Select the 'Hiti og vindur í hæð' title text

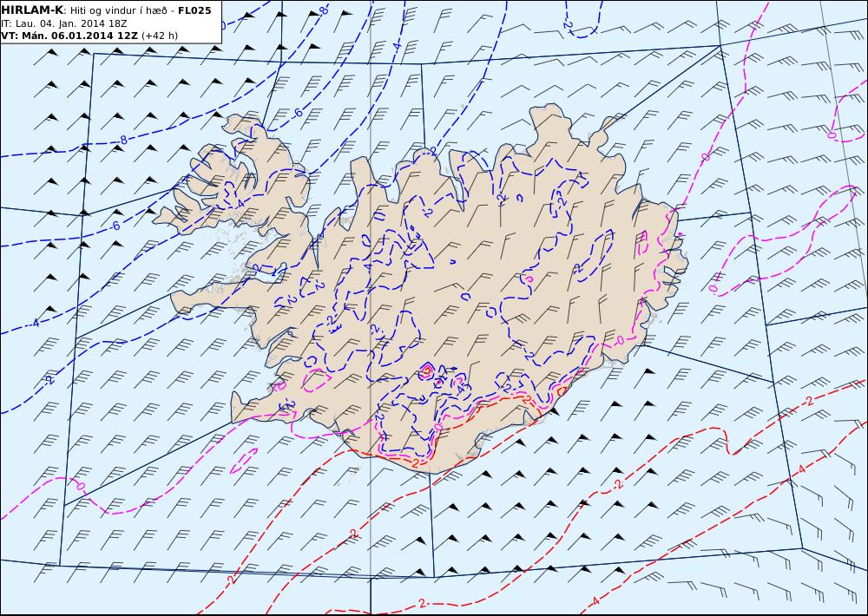[x=118, y=10]
